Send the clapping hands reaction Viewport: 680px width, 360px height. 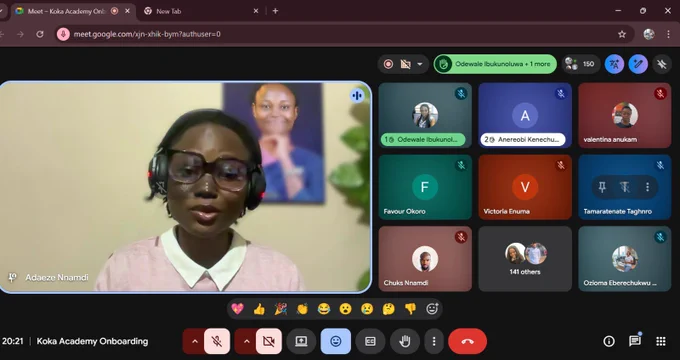pos(302,309)
